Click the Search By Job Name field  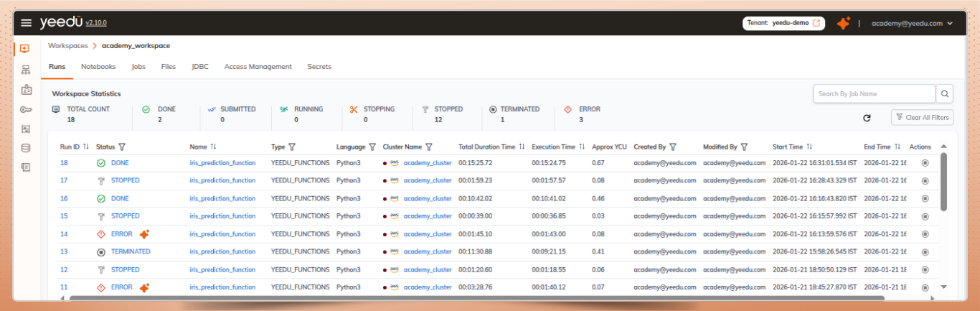(x=874, y=93)
